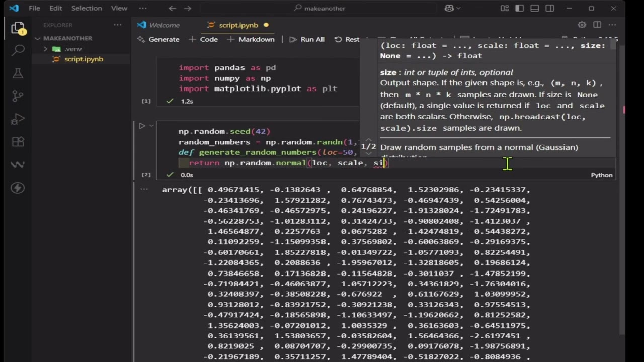Click the 1/2 signature counter in tooltip
This screenshot has height=362, width=644.
pos(368,146)
